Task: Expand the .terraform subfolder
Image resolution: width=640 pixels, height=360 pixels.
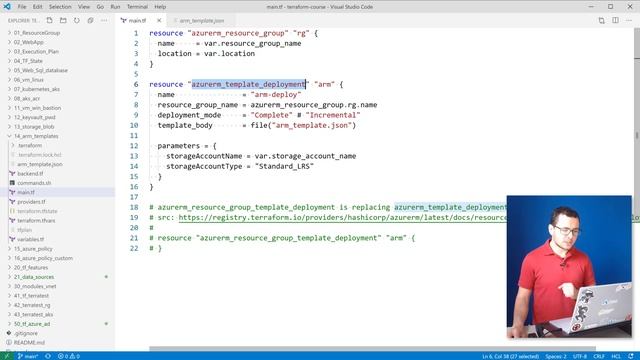Action: point(29,145)
